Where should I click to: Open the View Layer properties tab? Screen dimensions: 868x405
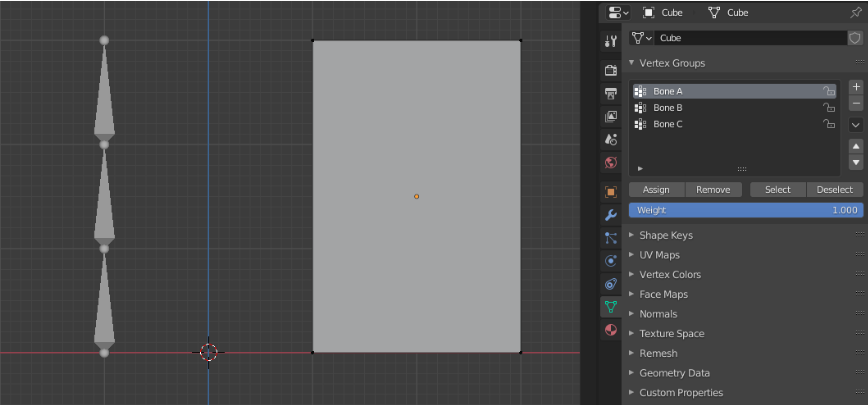(x=611, y=116)
